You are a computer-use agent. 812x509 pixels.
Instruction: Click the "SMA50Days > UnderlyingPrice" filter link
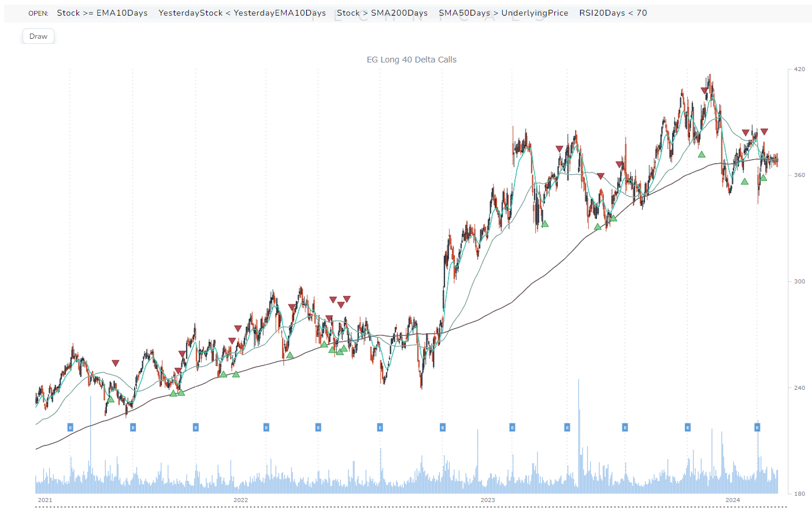pos(503,12)
